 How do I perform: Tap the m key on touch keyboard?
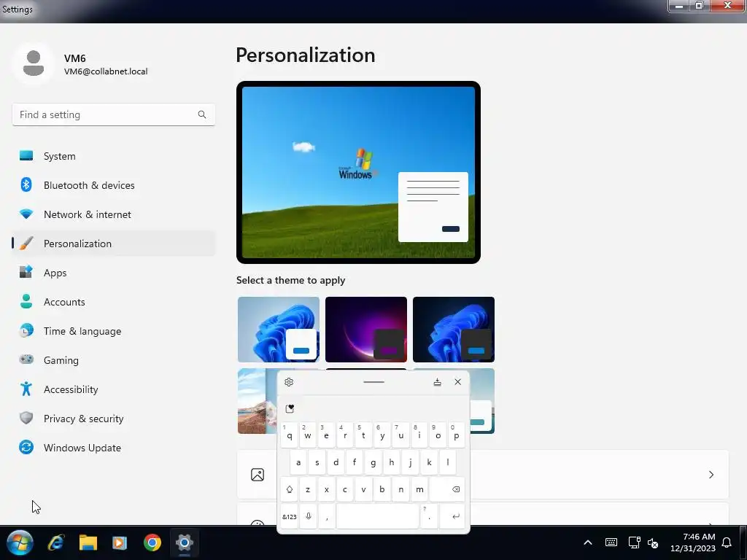click(x=419, y=489)
